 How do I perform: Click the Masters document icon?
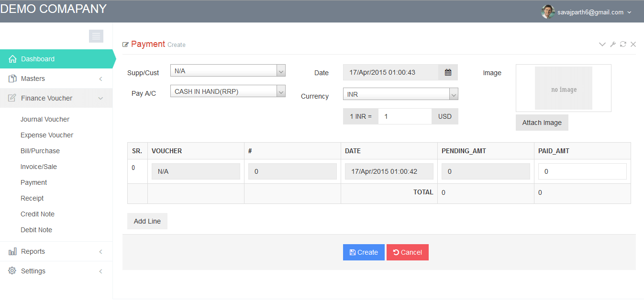tap(12, 79)
